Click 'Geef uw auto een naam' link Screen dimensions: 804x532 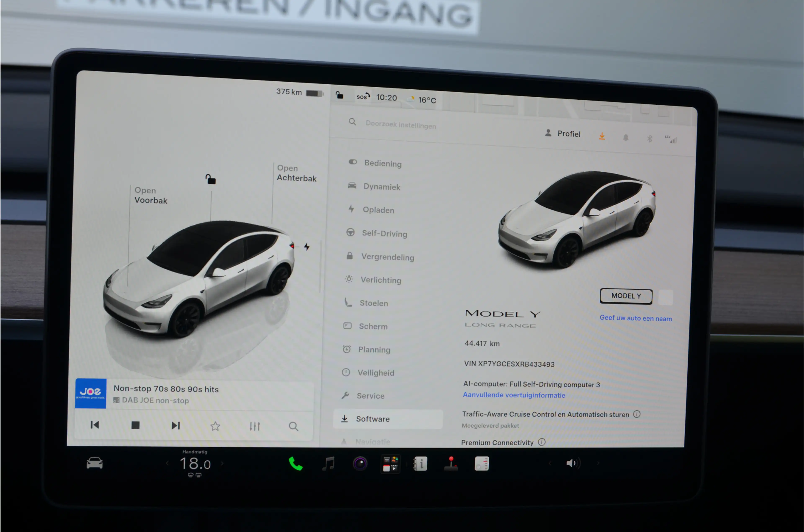click(636, 318)
